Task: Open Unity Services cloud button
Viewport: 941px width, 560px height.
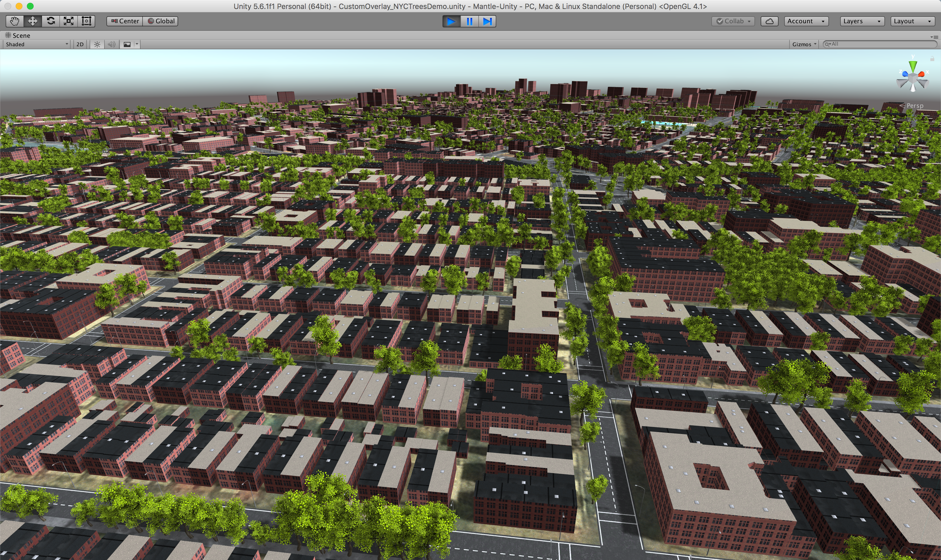Action: [769, 21]
